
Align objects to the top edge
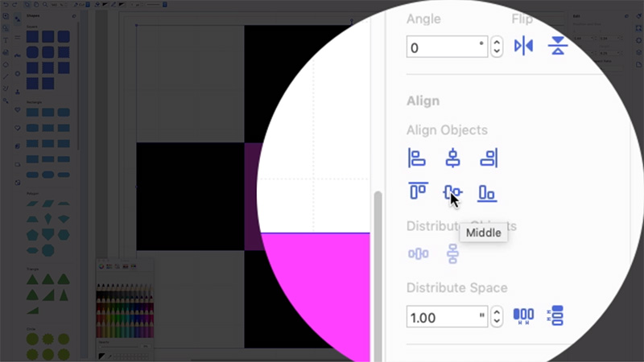click(417, 191)
